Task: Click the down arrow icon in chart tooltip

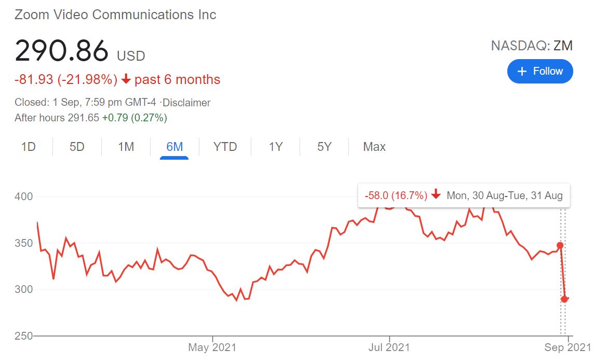Action: point(436,194)
